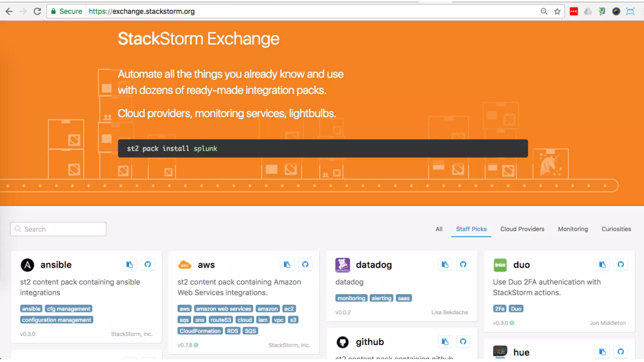Filter by the 'configuration management' tag
644x362 pixels.
pos(57,320)
